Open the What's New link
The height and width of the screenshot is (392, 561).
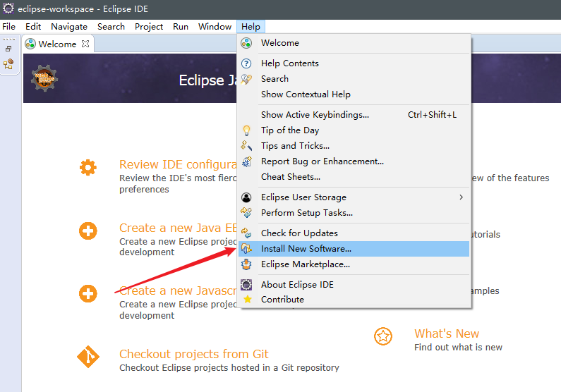447,333
